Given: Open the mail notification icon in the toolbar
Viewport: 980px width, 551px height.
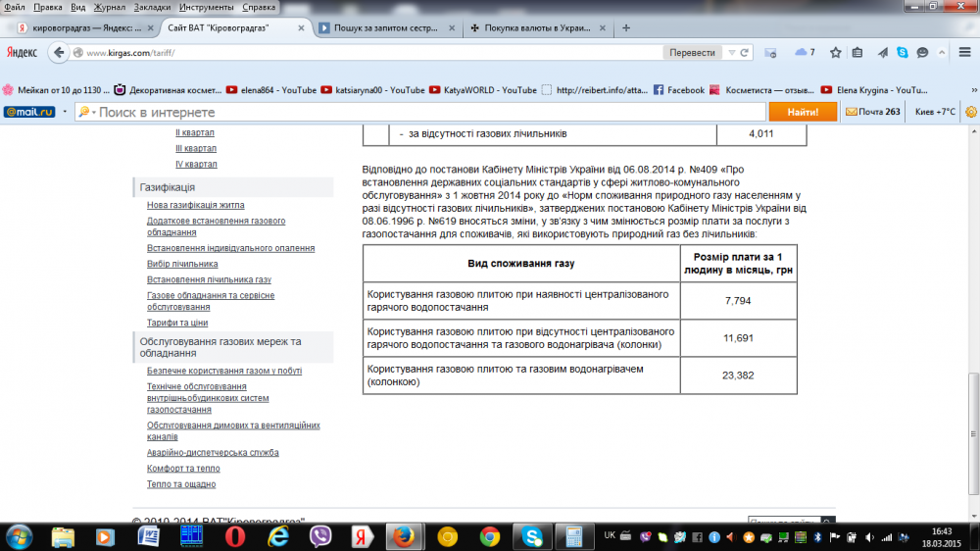Looking at the screenshot, I should (770, 53).
